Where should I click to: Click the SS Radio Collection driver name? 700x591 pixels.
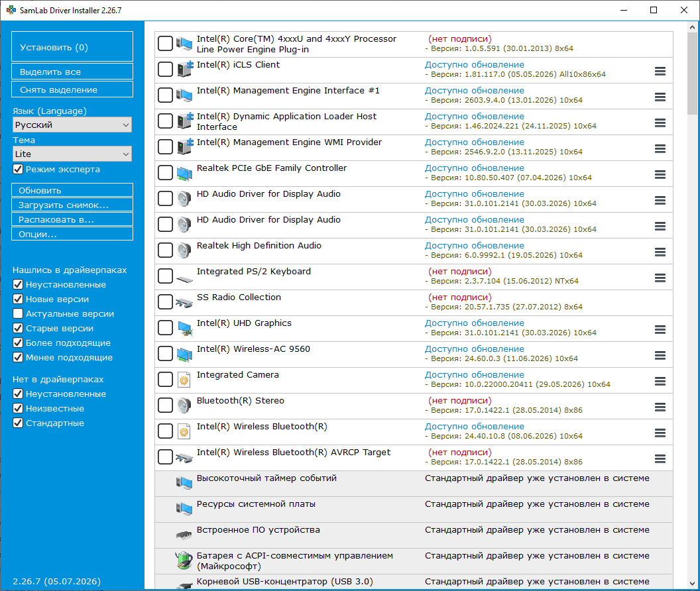click(x=239, y=297)
